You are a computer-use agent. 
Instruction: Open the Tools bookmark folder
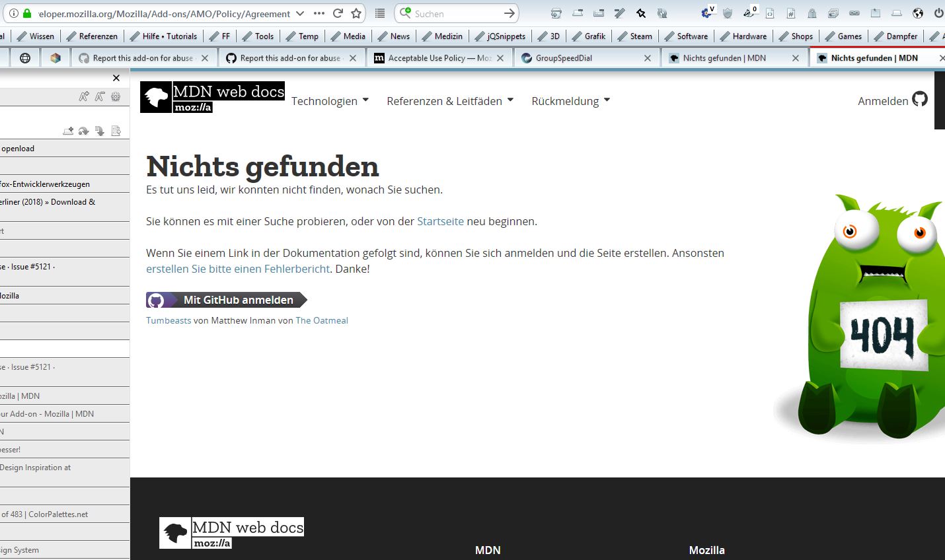click(258, 36)
